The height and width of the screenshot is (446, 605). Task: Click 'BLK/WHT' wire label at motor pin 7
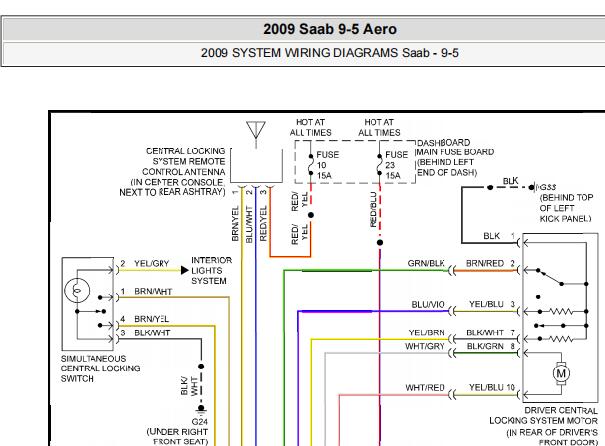[485, 333]
